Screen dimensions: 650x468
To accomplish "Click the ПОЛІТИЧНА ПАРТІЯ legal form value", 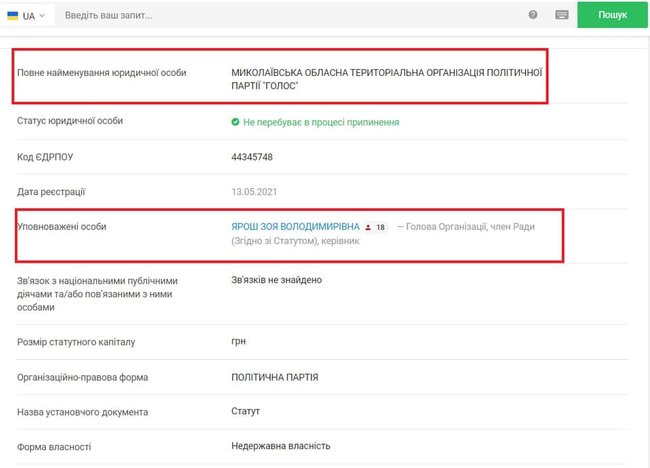I will coord(275,377).
